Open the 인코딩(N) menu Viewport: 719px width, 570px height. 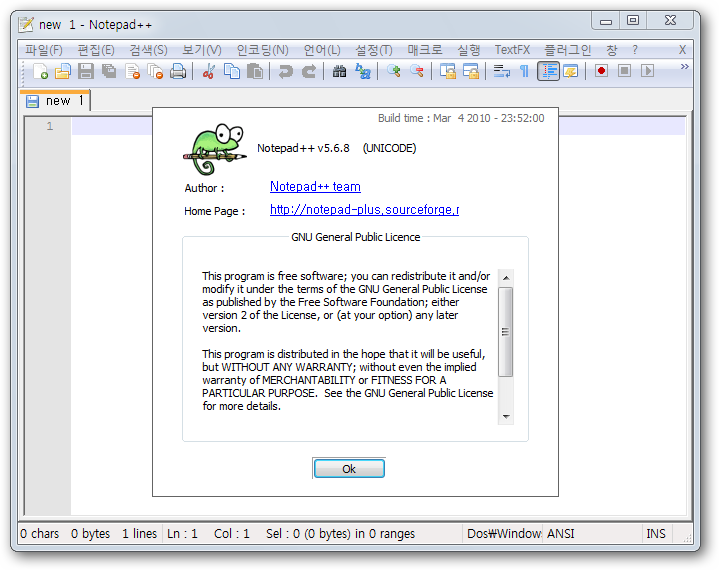coord(262,50)
